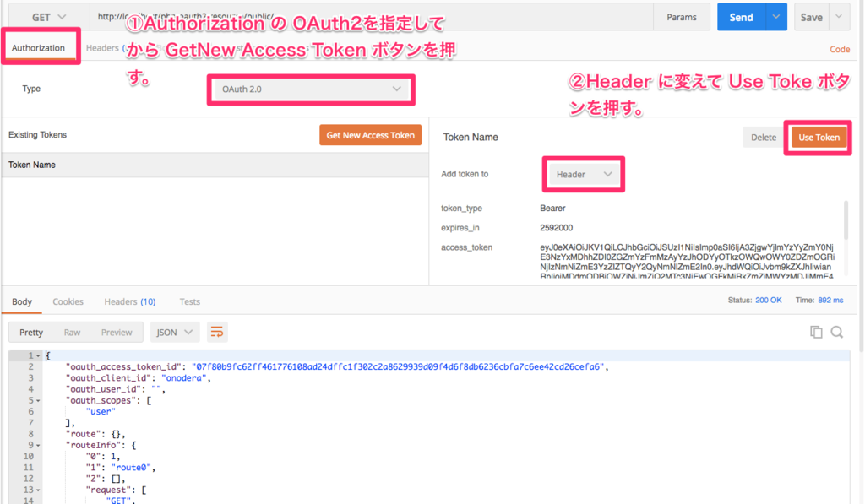Image resolution: width=865 pixels, height=504 pixels.
Task: Open the Add token to Header dropdown
Action: click(x=584, y=174)
